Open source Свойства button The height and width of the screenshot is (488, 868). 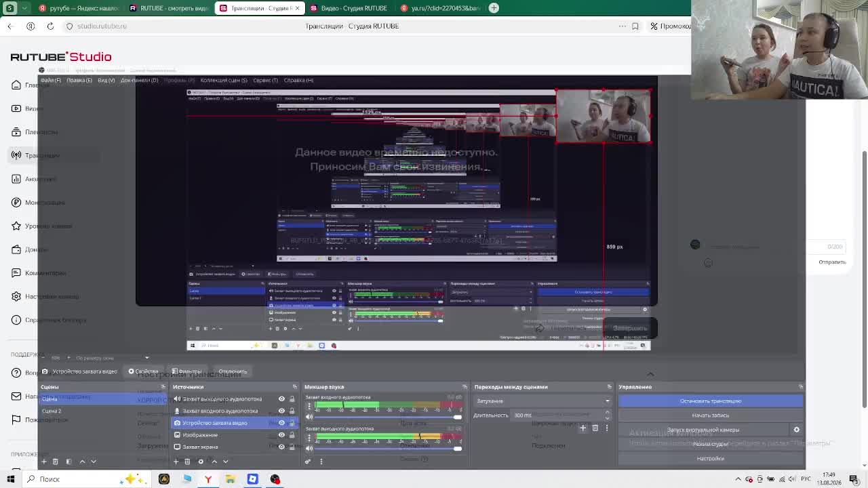143,371
